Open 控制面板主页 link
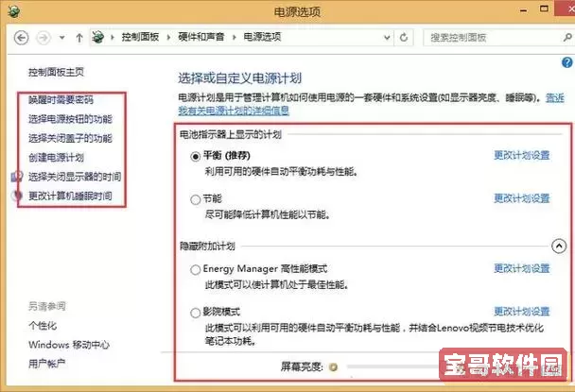575x392 pixels. [56, 72]
